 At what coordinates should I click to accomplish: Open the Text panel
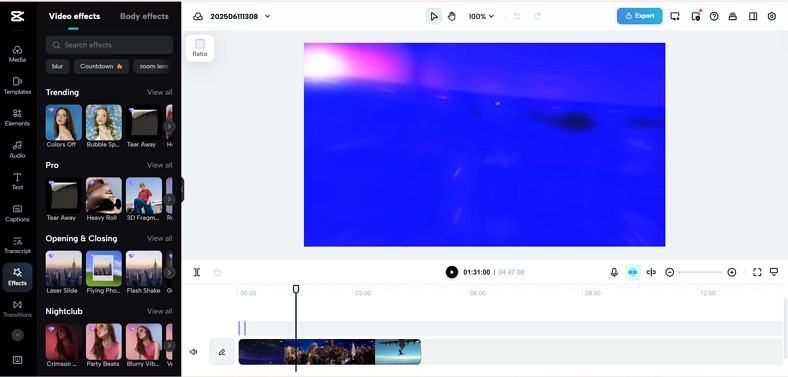17,181
